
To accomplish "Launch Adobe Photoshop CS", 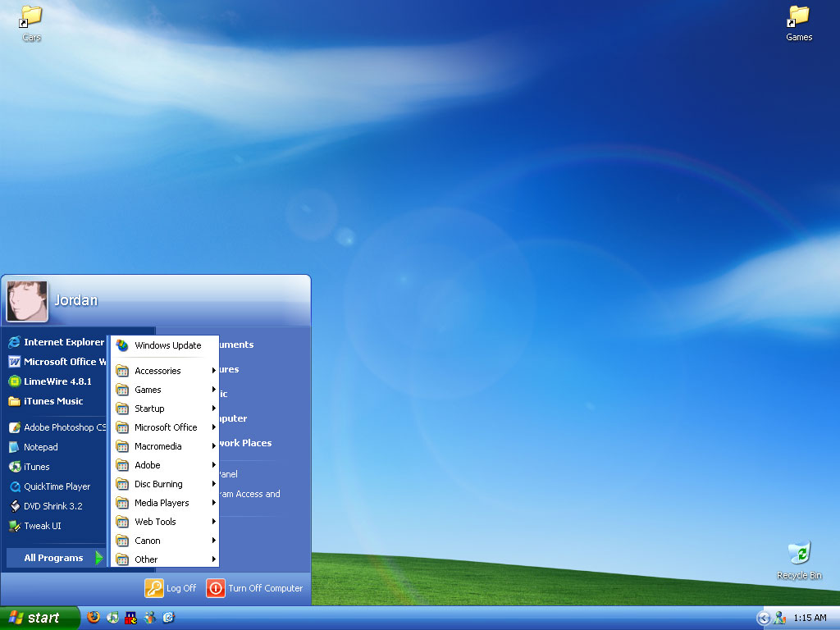I will pos(57,427).
